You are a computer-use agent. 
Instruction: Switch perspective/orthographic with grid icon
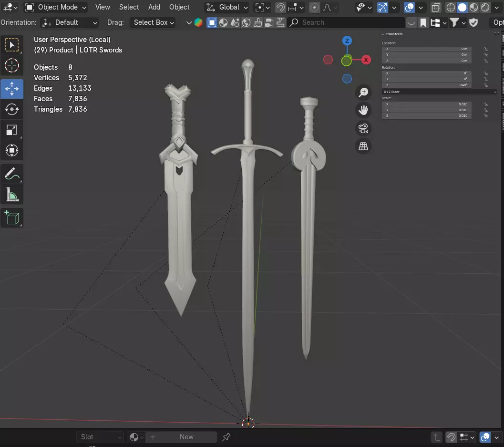coord(363,146)
